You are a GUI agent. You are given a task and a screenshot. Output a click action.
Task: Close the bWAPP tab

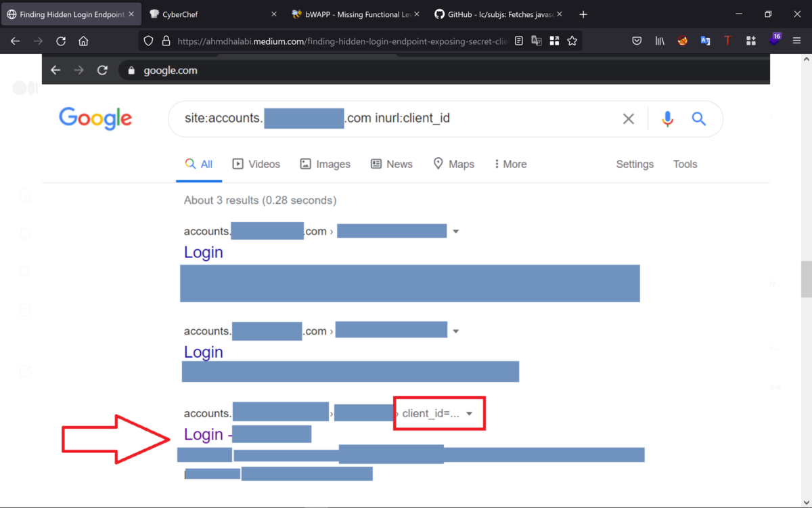coord(416,14)
